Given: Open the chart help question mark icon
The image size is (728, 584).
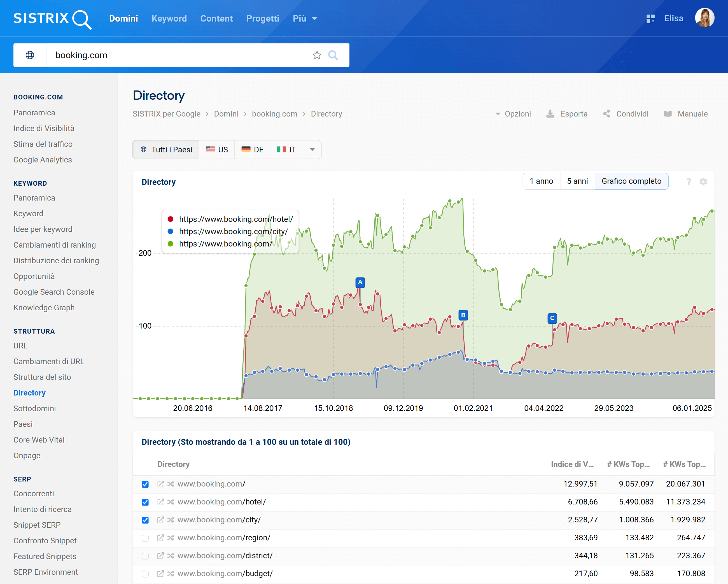Looking at the screenshot, I should (689, 182).
